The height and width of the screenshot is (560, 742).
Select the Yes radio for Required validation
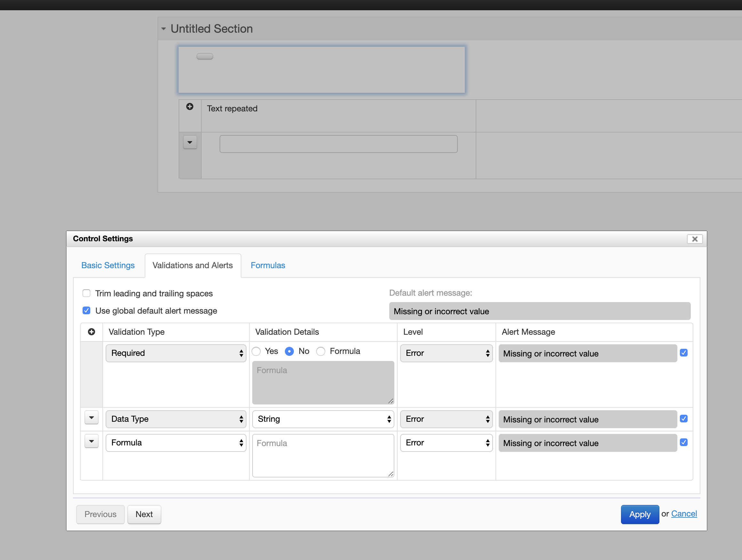coord(256,351)
